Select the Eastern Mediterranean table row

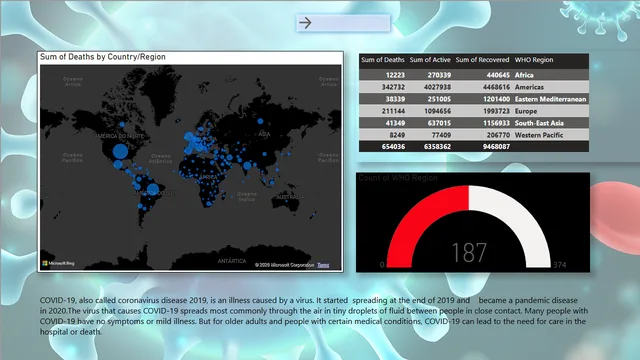[x=474, y=99]
